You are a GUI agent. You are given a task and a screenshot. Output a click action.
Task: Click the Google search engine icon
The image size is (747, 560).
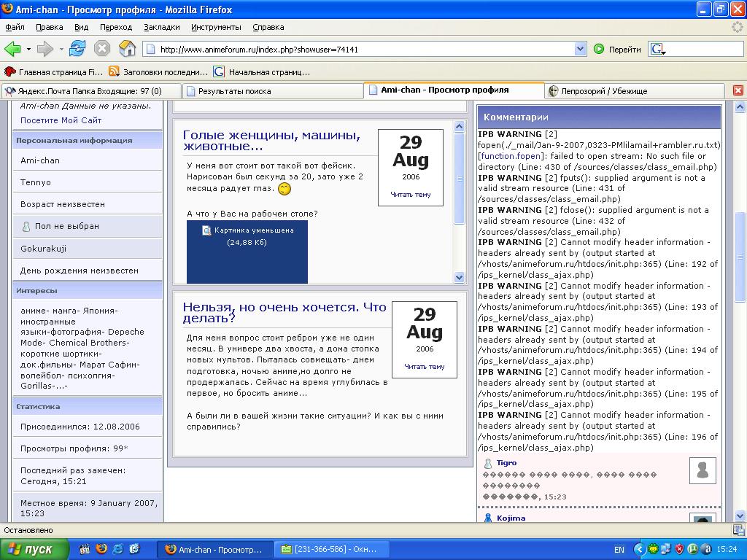tap(658, 49)
